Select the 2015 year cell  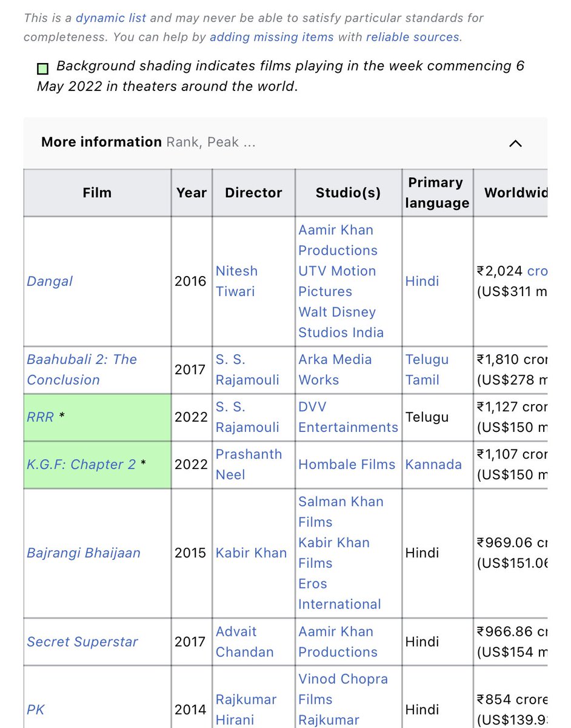click(191, 553)
